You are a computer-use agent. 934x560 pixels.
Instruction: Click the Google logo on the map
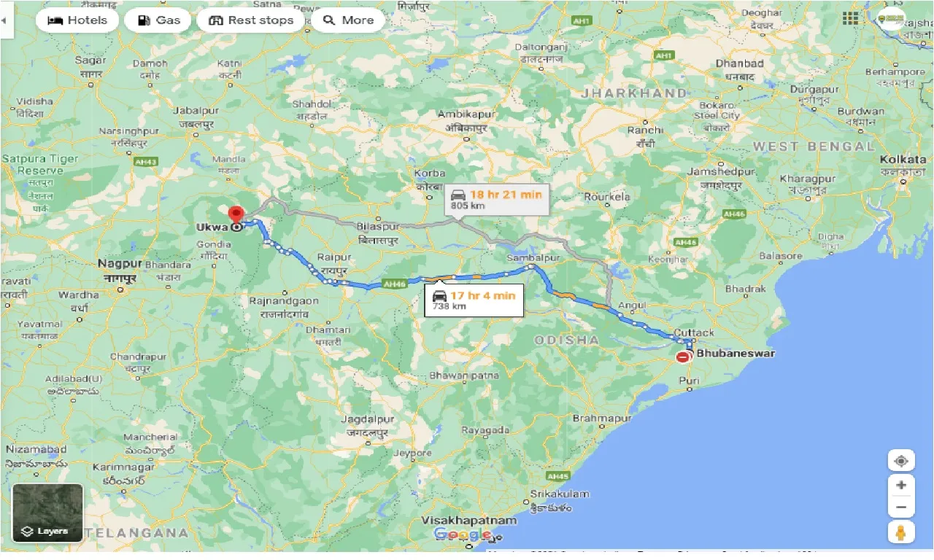pyautogui.click(x=463, y=534)
